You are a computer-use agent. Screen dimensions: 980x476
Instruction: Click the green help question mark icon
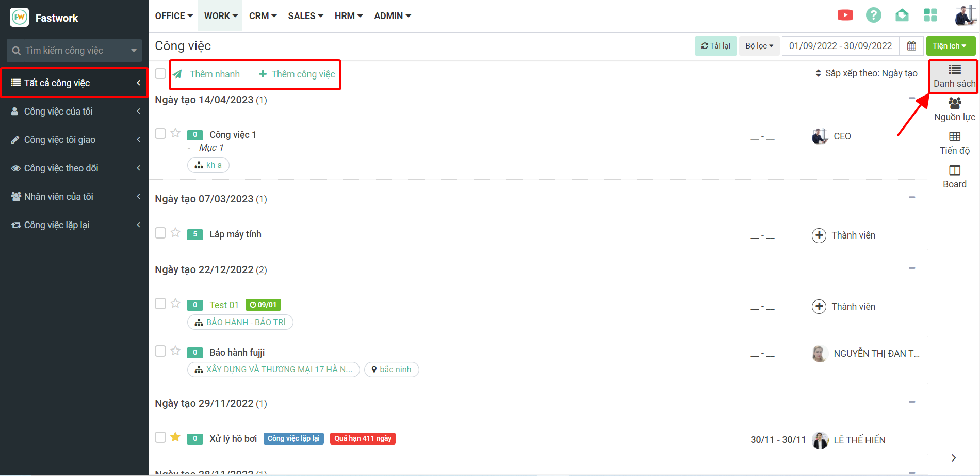coord(873,15)
